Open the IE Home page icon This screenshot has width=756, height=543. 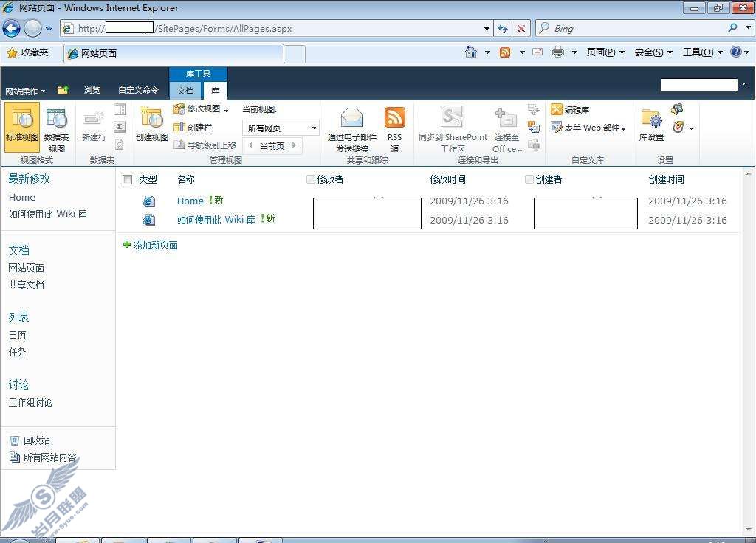470,52
